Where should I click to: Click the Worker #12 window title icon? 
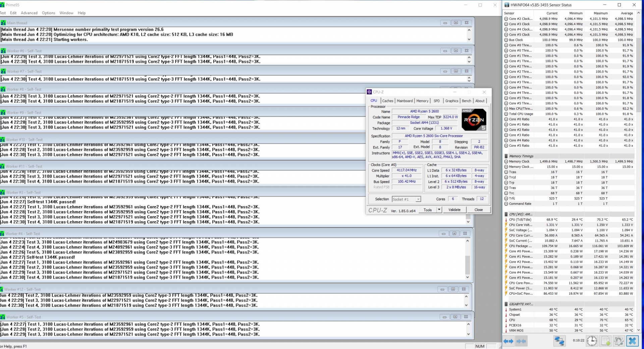2,289
